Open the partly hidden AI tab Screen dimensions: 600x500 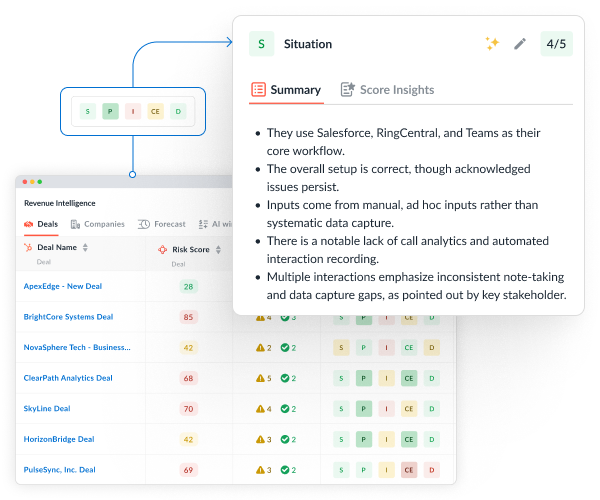tap(215, 224)
